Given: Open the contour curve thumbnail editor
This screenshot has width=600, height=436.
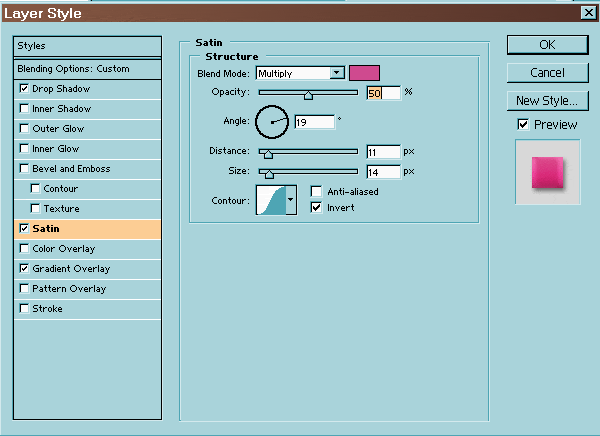Looking at the screenshot, I should pyautogui.click(x=271, y=200).
